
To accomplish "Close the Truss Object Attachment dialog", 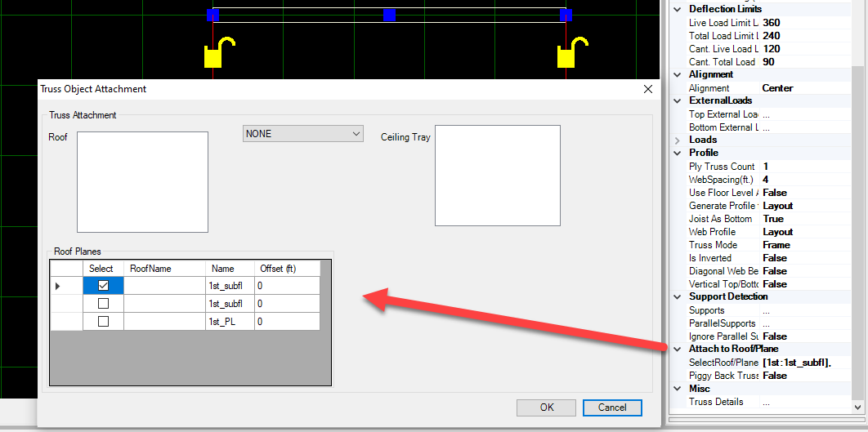I will pos(647,88).
